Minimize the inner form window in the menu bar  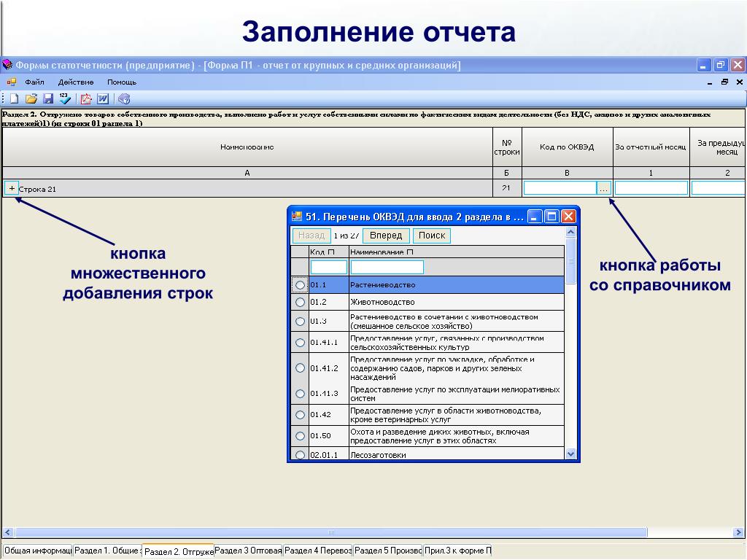[x=710, y=82]
